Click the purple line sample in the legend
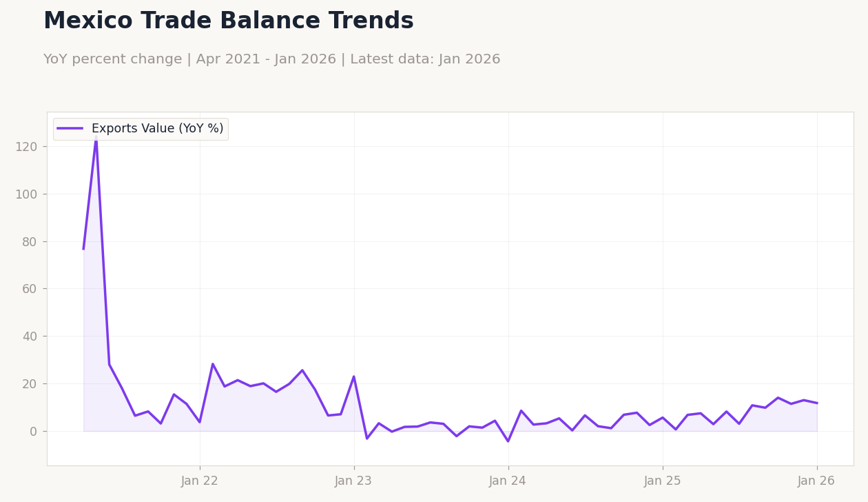The width and height of the screenshot is (868, 502). pos(70,128)
